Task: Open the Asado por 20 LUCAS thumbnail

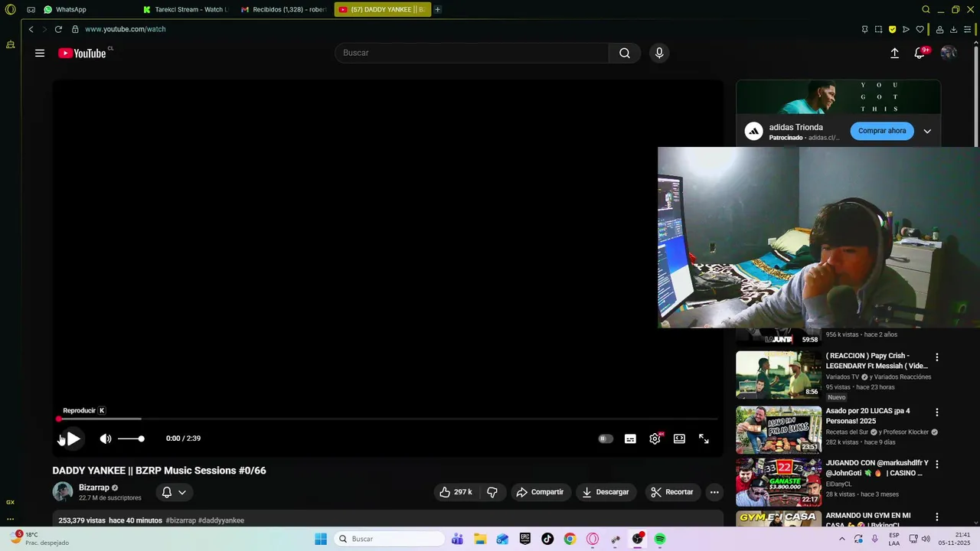Action: click(779, 429)
